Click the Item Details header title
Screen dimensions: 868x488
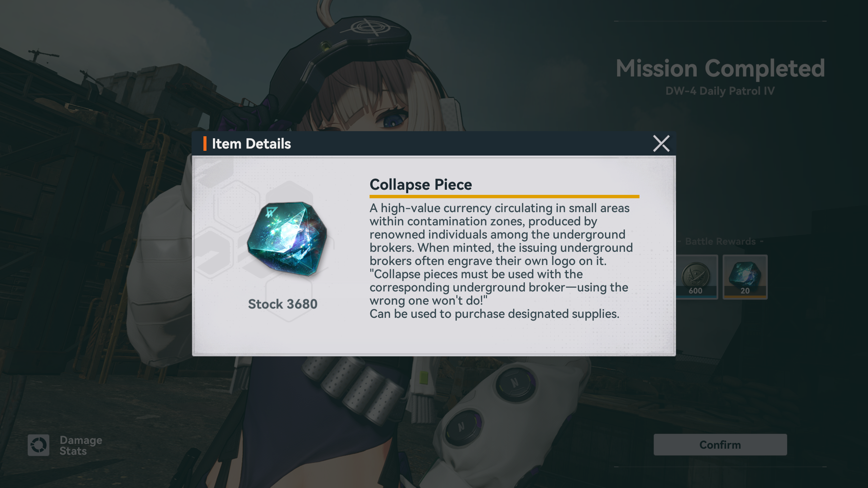click(251, 144)
